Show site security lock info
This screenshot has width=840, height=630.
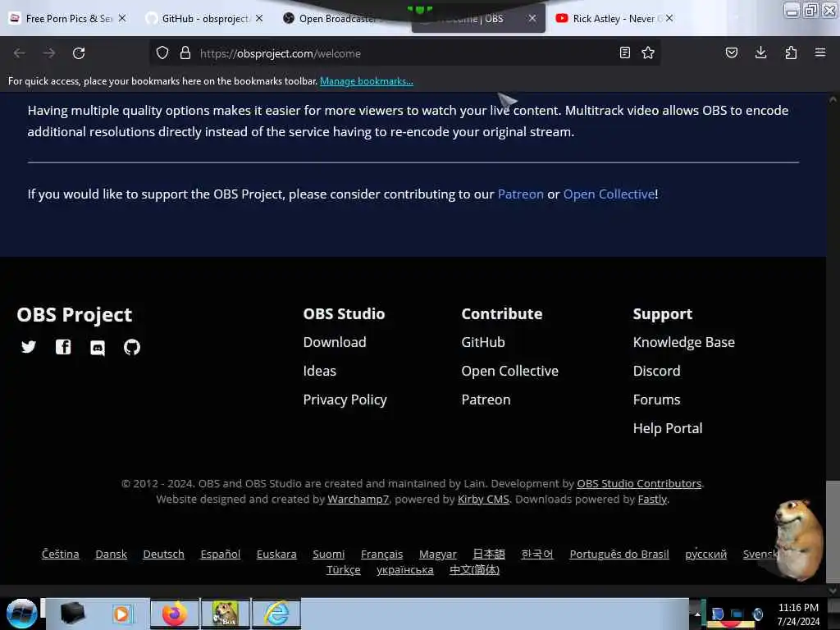[185, 52]
